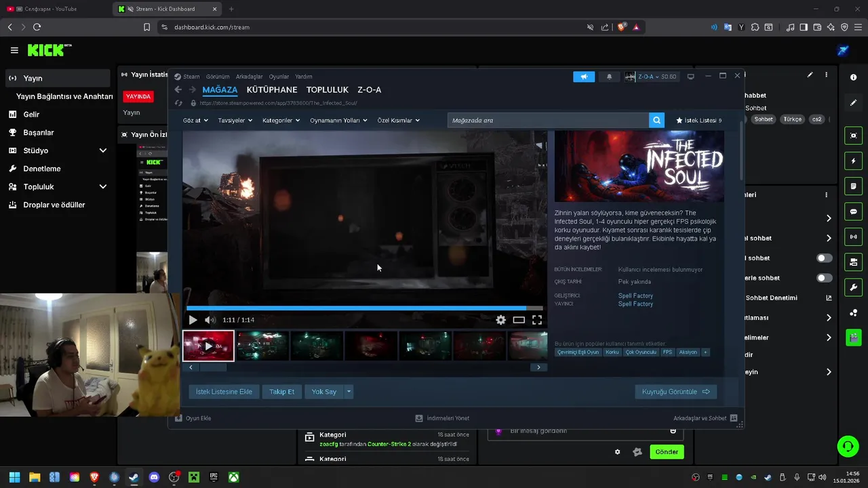Image resolution: width=868 pixels, height=488 pixels.
Task: Go back using Steam's left navigation arrow
Action: pyautogui.click(x=178, y=89)
